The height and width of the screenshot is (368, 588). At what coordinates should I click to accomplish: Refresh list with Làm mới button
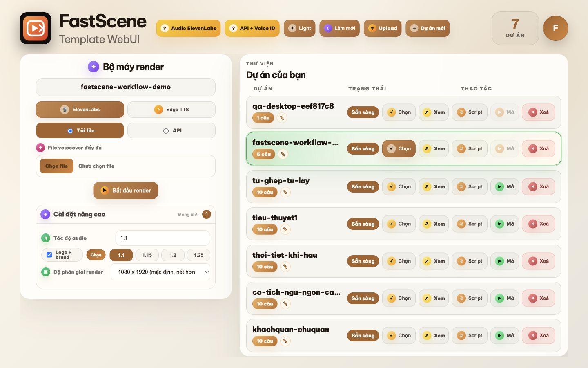[339, 28]
